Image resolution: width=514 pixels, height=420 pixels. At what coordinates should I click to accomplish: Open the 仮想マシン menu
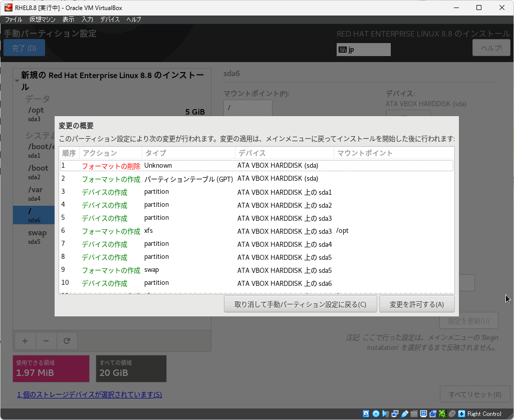42,20
